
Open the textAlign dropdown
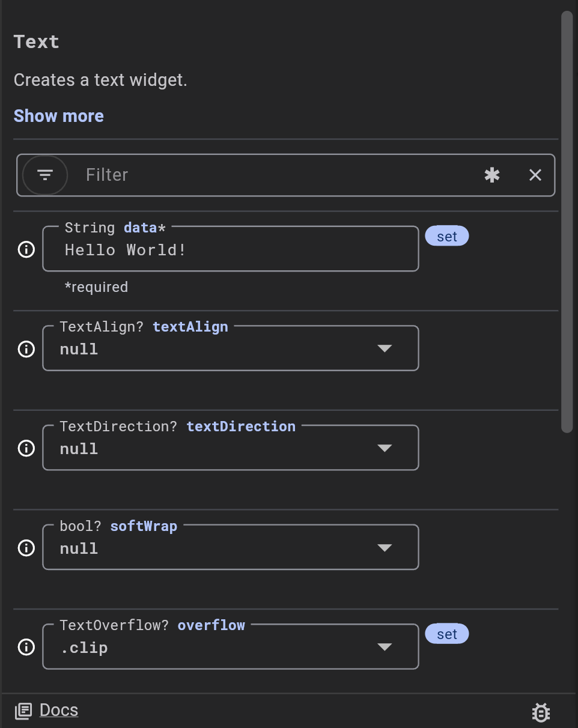[x=385, y=348]
